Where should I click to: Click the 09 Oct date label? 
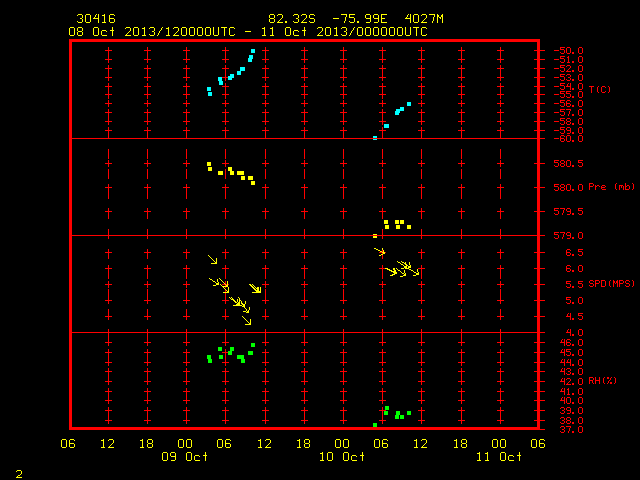(184, 456)
